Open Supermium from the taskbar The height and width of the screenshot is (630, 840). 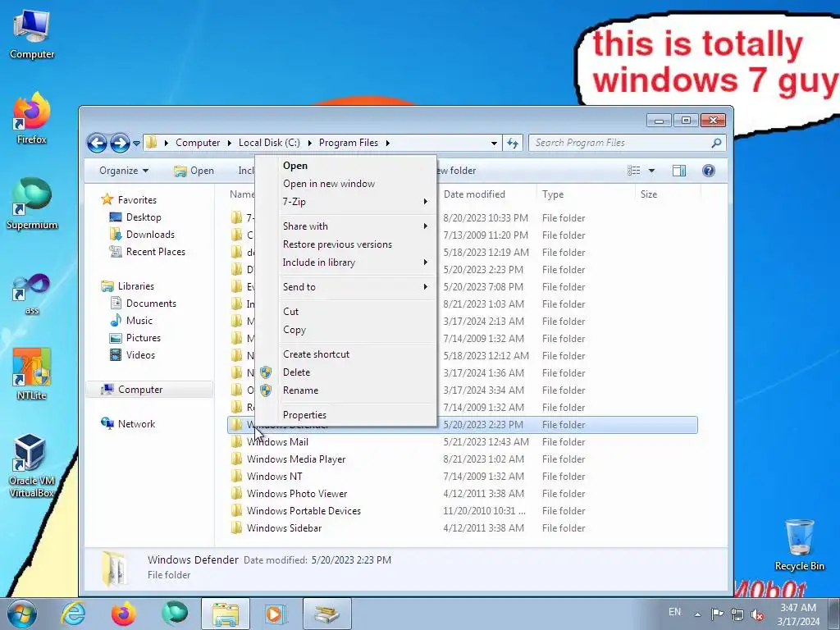(x=175, y=614)
